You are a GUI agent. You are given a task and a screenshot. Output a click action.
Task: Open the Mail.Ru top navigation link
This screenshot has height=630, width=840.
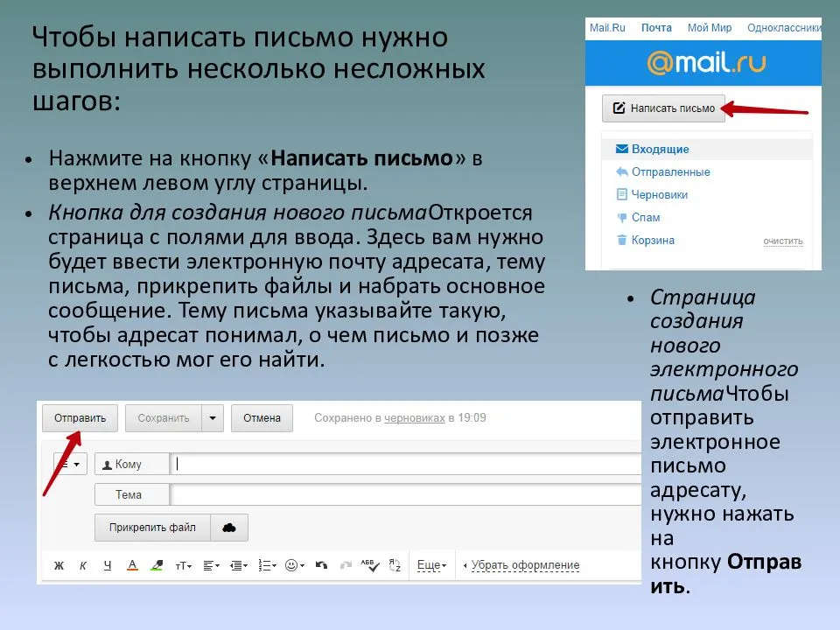607,28
